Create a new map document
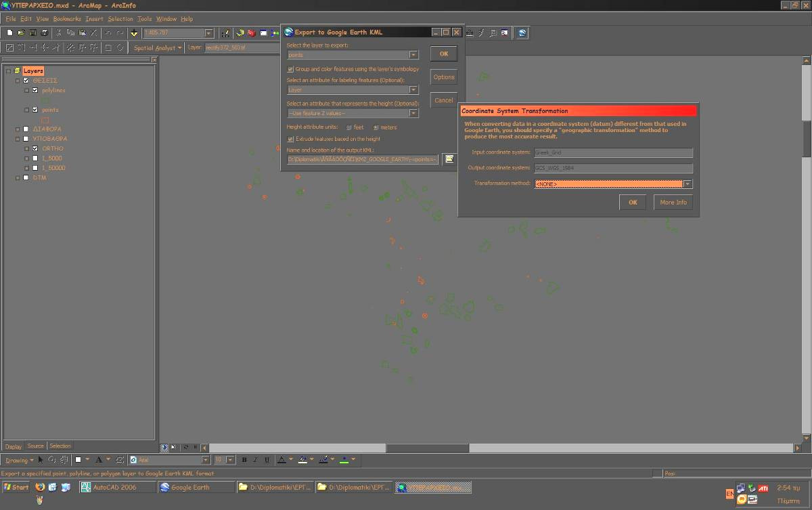This screenshot has width=812, height=510. pos(10,33)
